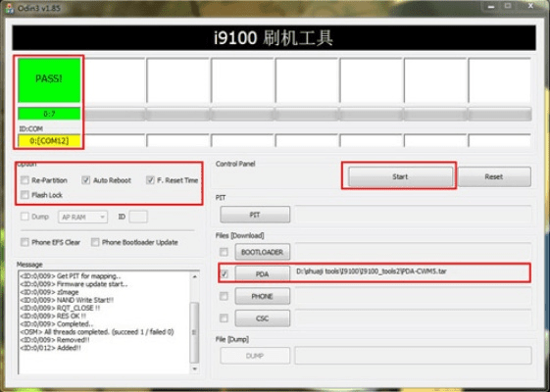The image size is (550, 392).
Task: Click the 'Added!!' log line
Action: pos(51,348)
